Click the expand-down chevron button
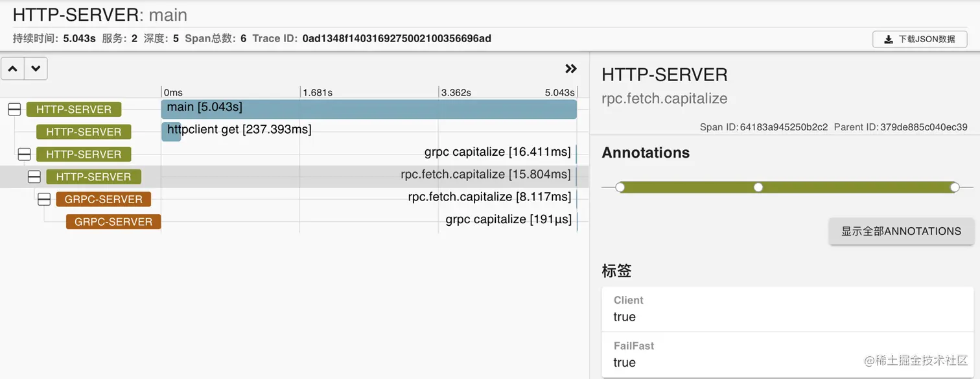The image size is (980, 379). click(36, 68)
